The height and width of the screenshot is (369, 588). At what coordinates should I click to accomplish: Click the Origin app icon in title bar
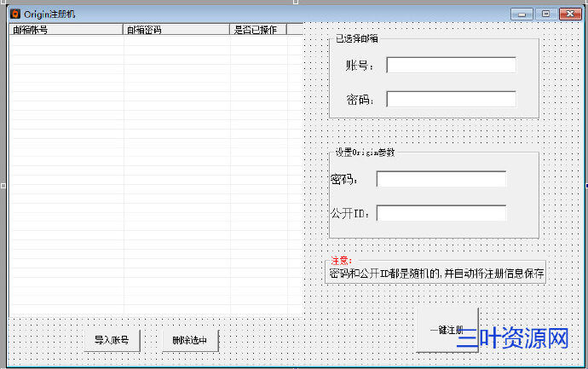15,14
